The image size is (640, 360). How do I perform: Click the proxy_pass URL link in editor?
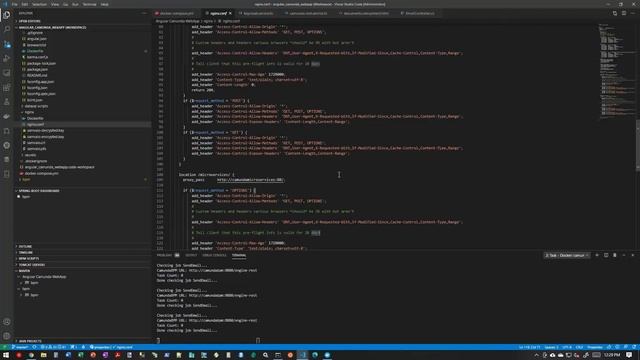(x=250, y=180)
